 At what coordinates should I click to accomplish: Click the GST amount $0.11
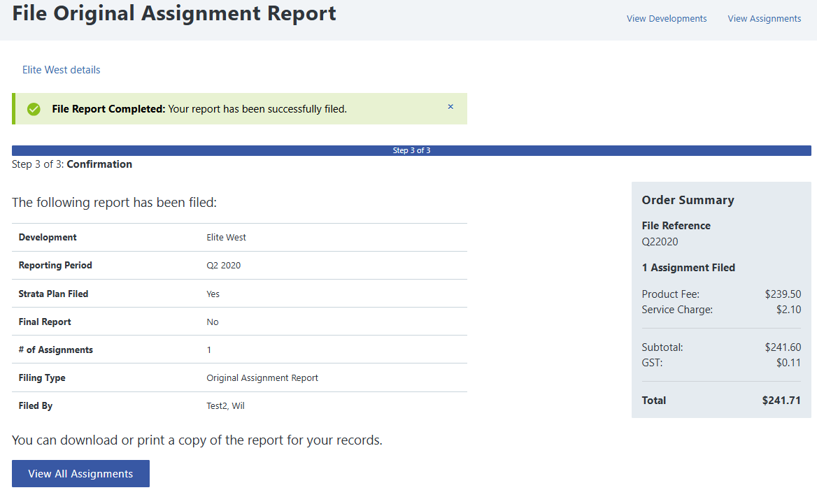pyautogui.click(x=788, y=363)
